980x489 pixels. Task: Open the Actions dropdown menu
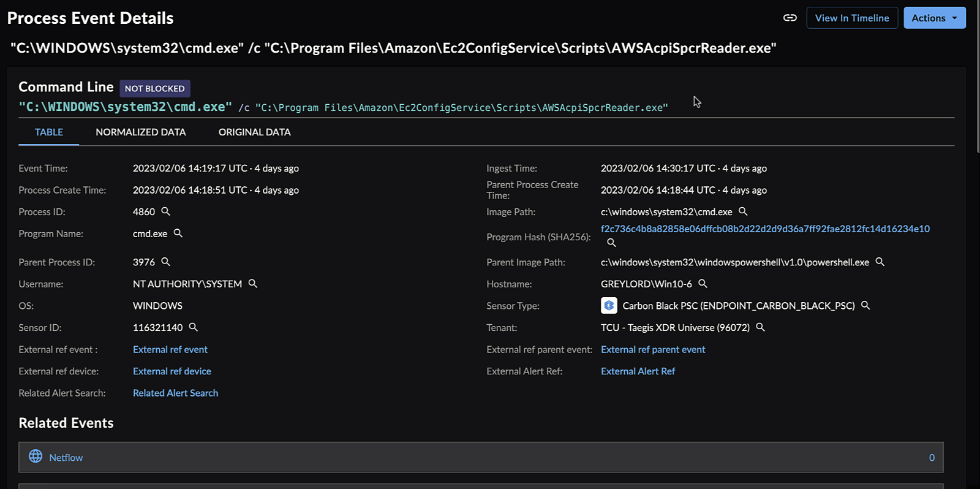pyautogui.click(x=935, y=18)
